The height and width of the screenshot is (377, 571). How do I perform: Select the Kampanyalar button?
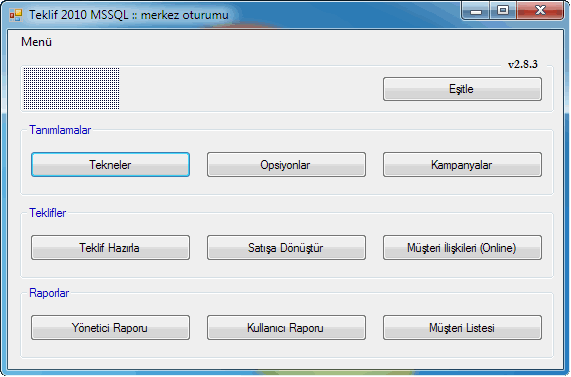(x=462, y=165)
